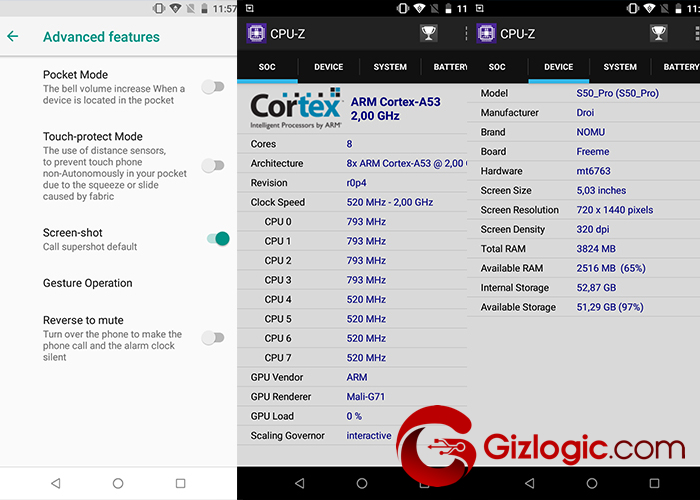The width and height of the screenshot is (700, 500).
Task: Tap the back navigation button in Advanced features
Action: (56, 483)
